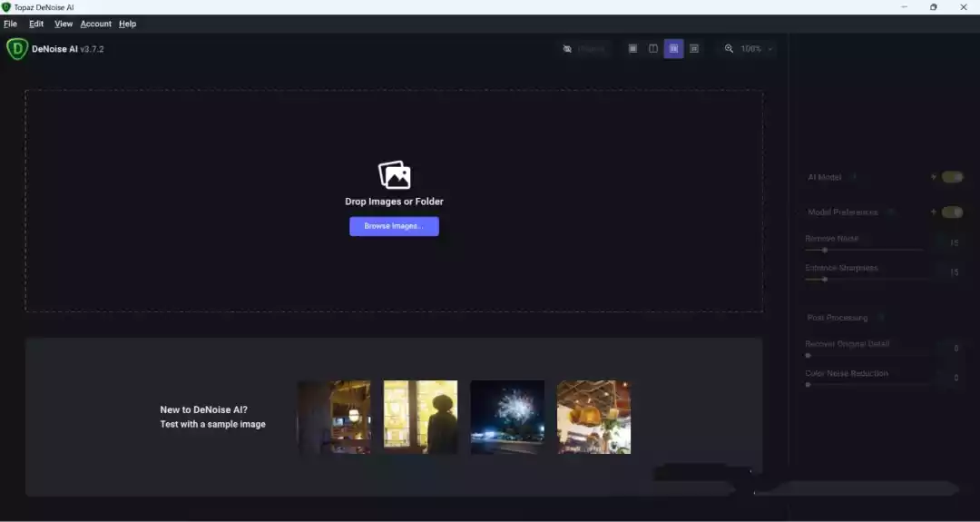
Task: Click the Remove Noise slider
Action: (x=862, y=250)
